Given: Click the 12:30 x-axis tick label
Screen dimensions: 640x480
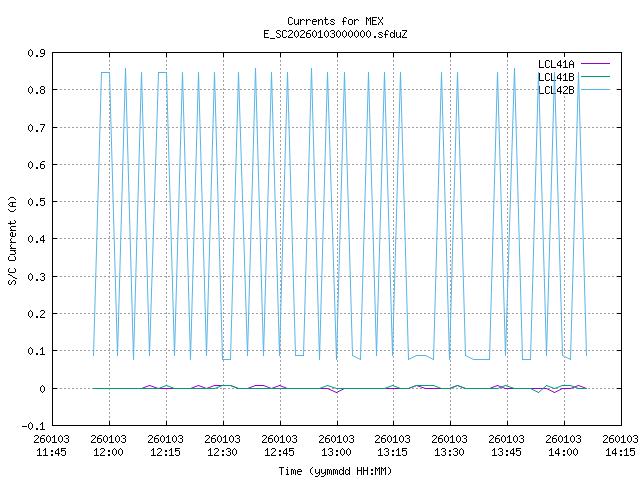Looking at the screenshot, I should [x=222, y=445].
